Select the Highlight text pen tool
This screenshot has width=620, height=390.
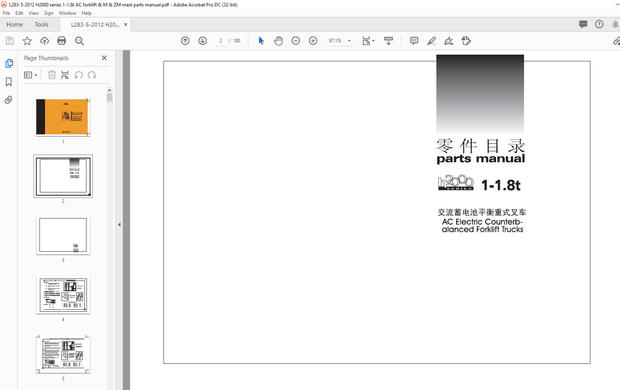(x=431, y=41)
